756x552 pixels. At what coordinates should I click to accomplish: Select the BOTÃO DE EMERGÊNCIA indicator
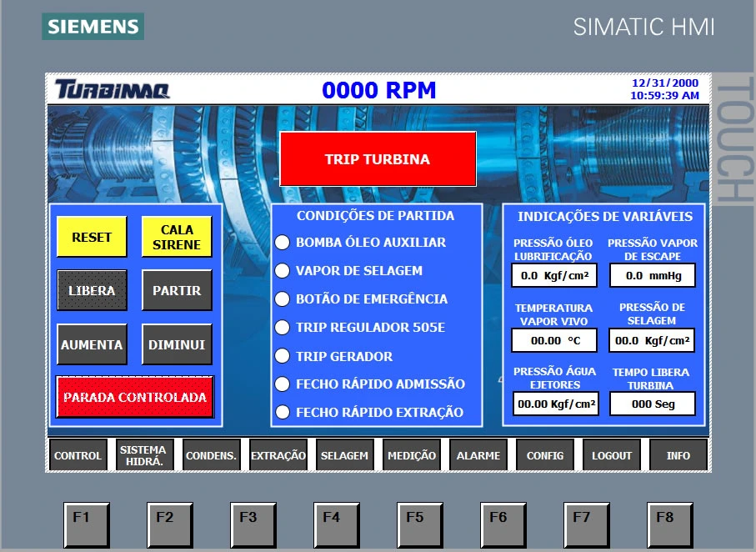(x=282, y=299)
